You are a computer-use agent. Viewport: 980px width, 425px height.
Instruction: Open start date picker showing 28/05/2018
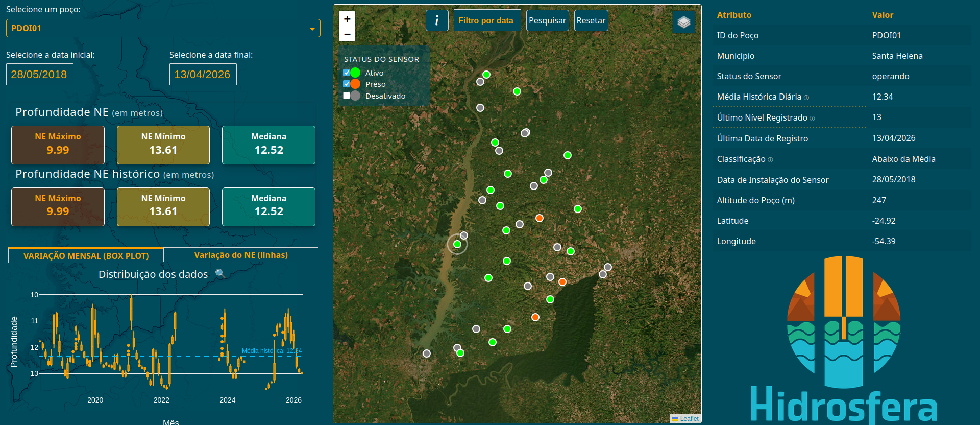[x=40, y=75]
